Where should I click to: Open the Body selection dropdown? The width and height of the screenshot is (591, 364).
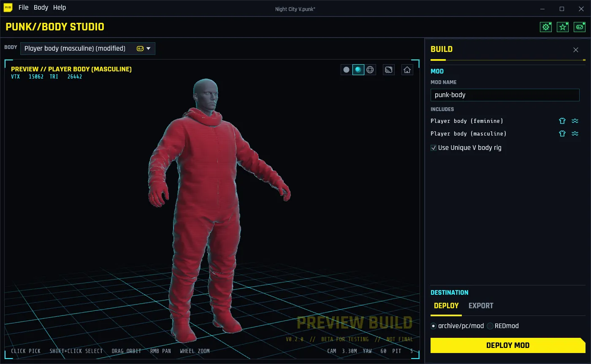(88, 49)
